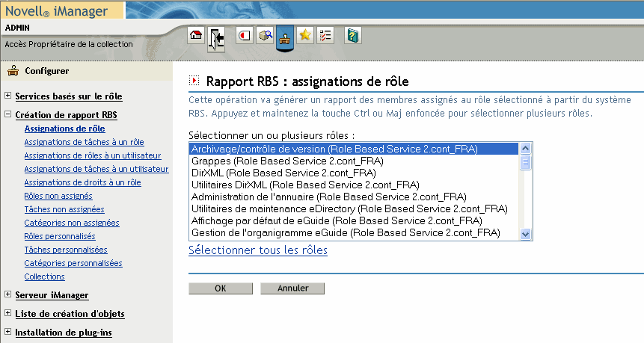Open Rôles personnalisés link

tap(60, 236)
